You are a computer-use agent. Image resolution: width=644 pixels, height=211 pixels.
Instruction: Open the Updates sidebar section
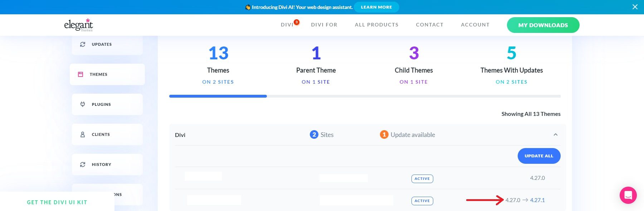point(107,44)
